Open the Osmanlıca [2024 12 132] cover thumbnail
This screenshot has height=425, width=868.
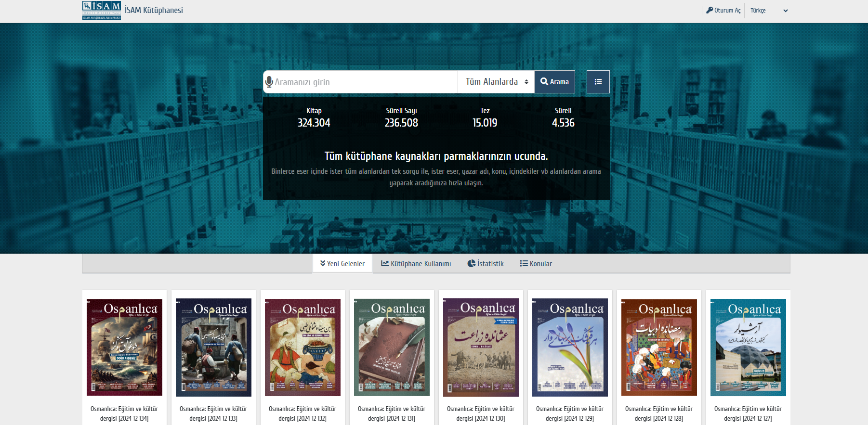click(x=302, y=347)
